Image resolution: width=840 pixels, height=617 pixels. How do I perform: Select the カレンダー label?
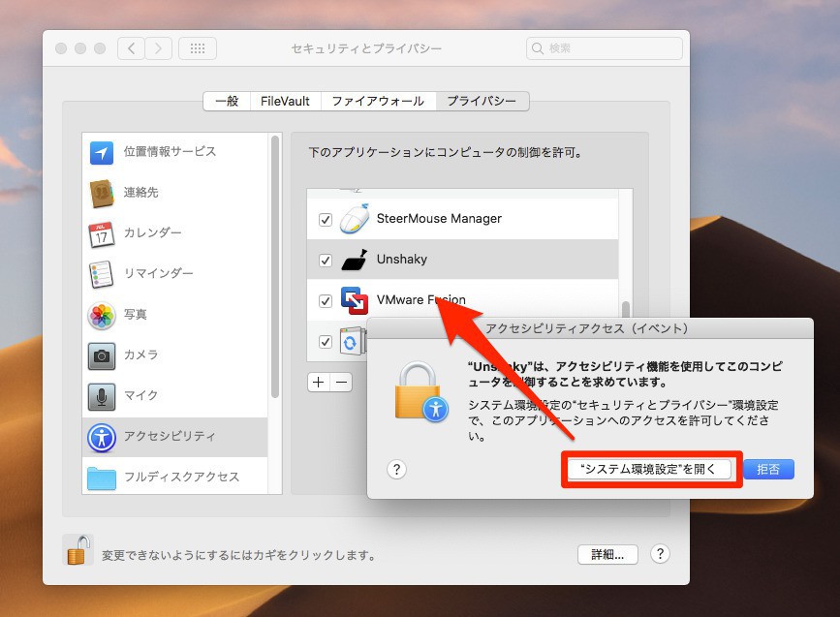pos(153,233)
